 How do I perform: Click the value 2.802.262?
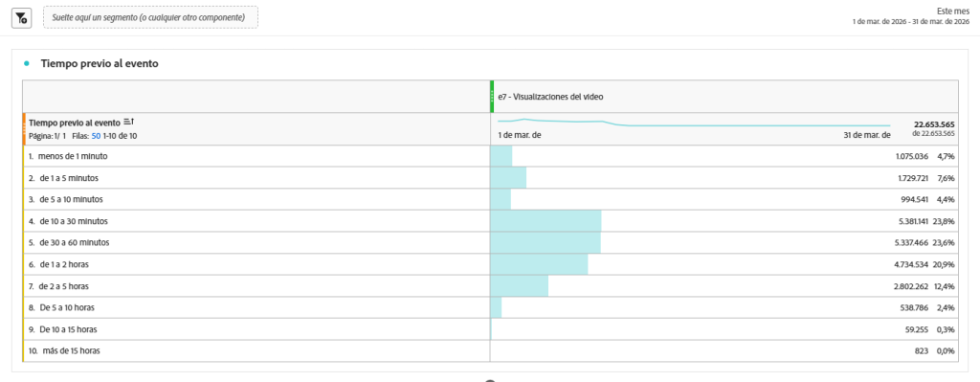point(912,285)
